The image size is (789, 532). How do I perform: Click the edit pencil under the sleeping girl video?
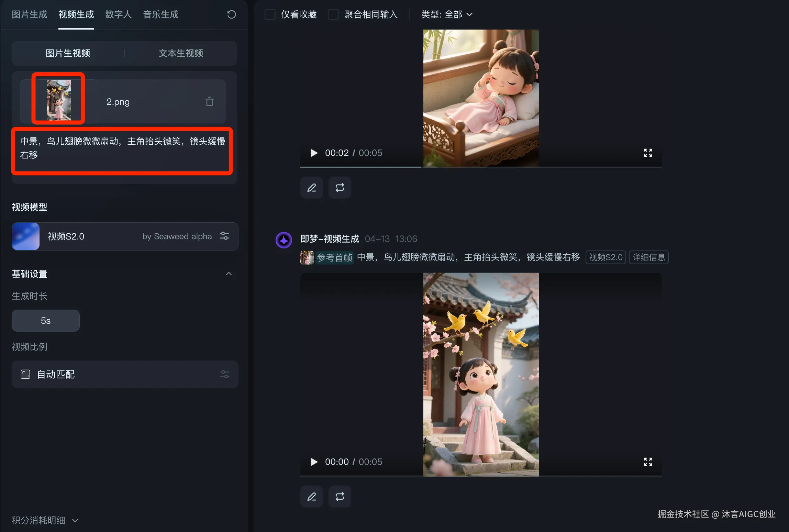click(311, 188)
